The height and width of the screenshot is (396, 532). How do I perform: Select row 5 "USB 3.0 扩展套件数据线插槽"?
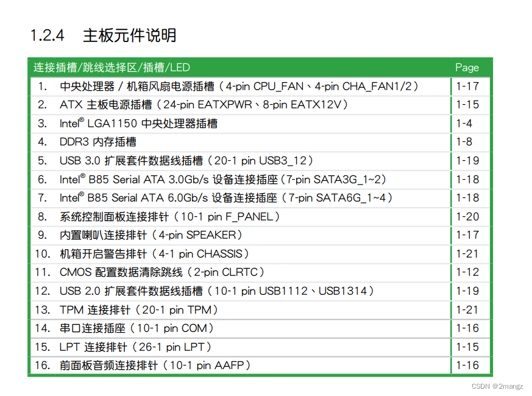[131, 160]
